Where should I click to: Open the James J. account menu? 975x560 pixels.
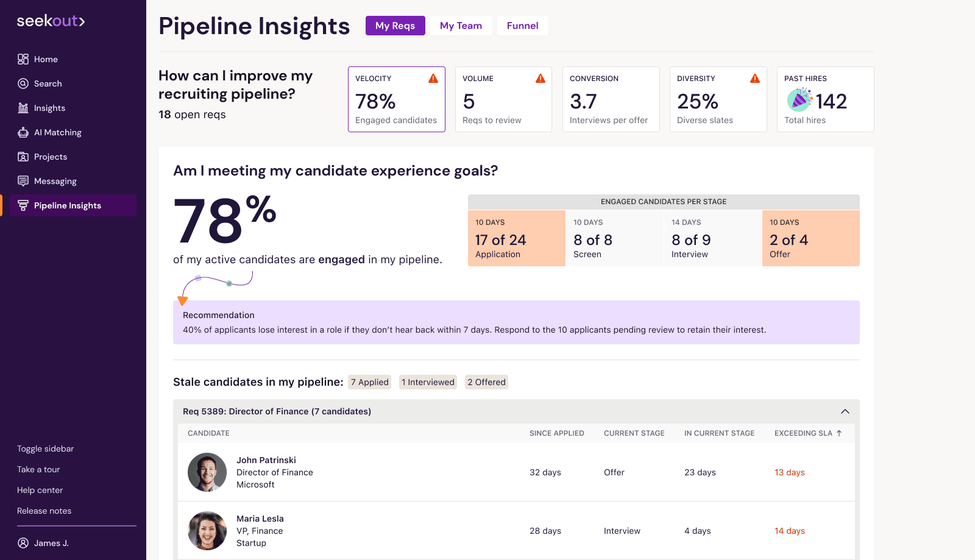pyautogui.click(x=43, y=542)
